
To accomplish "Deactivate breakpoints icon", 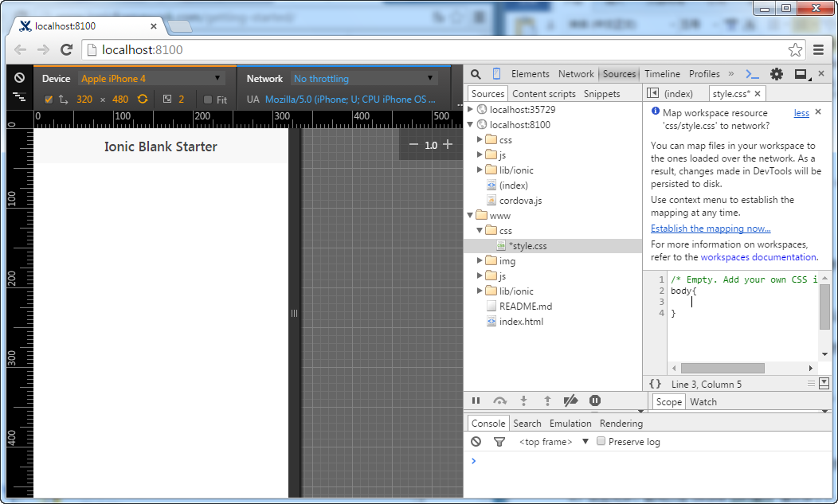I will [571, 400].
